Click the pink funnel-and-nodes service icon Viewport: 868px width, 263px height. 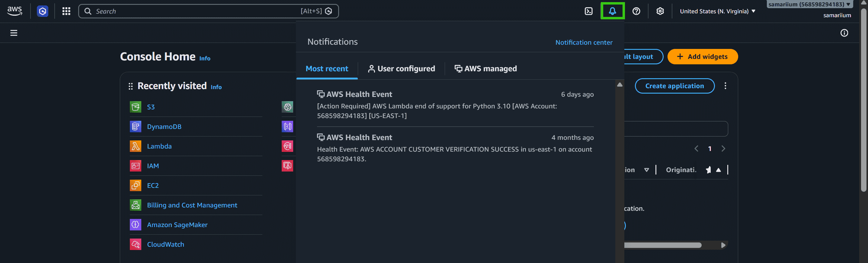pyautogui.click(x=287, y=146)
